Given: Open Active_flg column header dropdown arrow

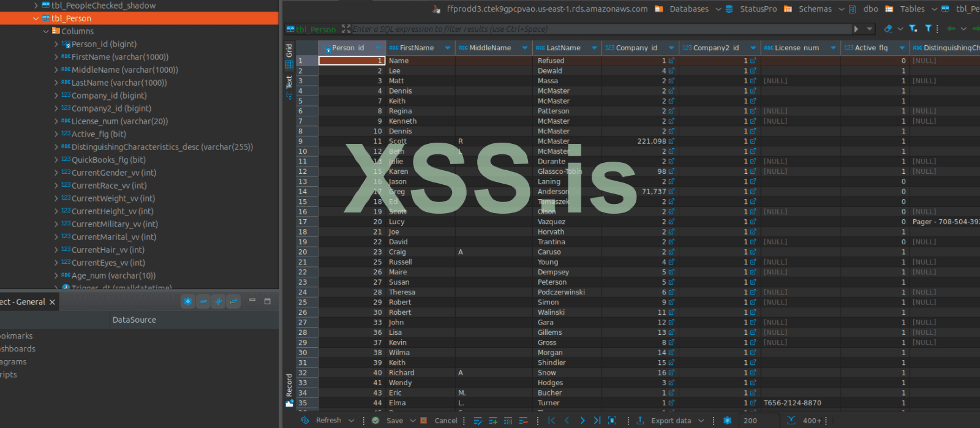Looking at the screenshot, I should (902, 48).
